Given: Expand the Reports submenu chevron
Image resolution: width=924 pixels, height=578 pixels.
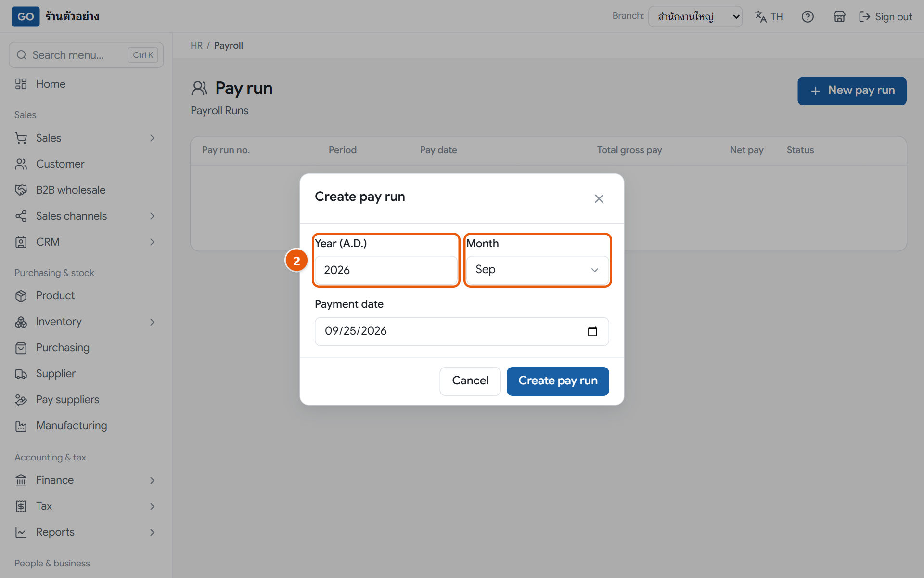Looking at the screenshot, I should coord(152,532).
